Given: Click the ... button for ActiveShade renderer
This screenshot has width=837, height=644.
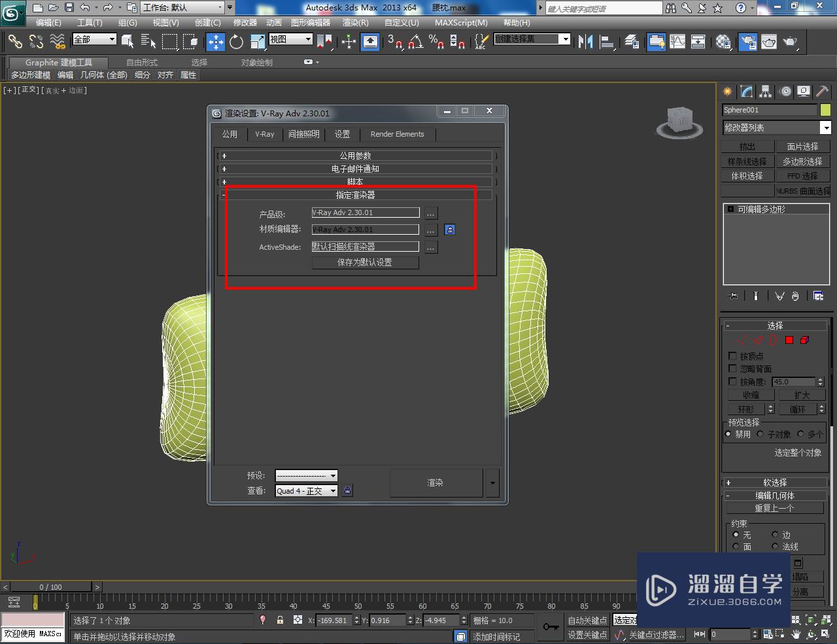Looking at the screenshot, I should pos(430,247).
